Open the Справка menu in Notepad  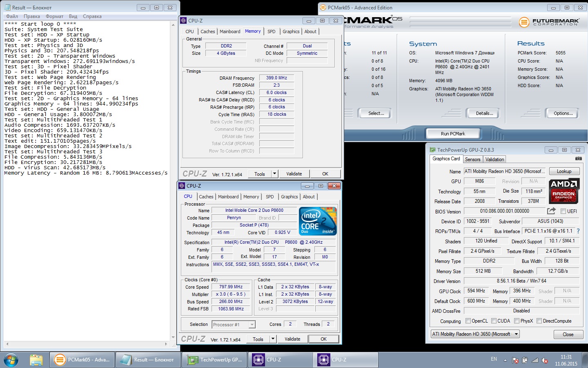(92, 16)
